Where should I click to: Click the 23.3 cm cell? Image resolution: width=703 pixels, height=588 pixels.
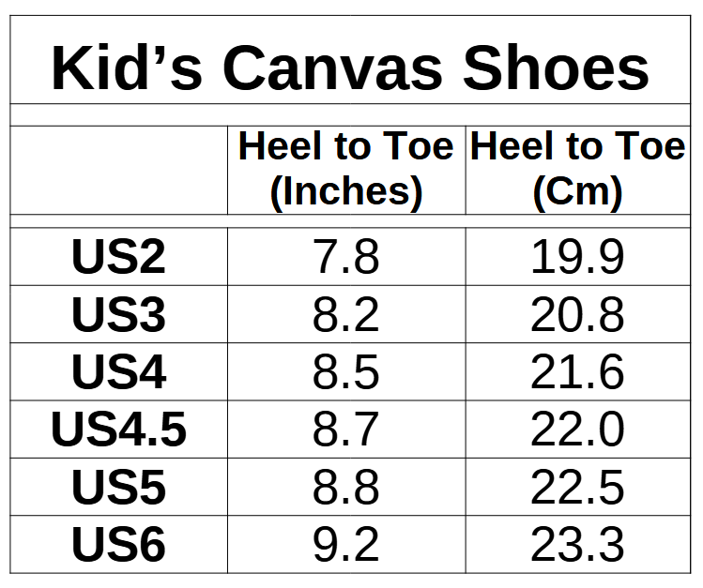click(x=577, y=545)
